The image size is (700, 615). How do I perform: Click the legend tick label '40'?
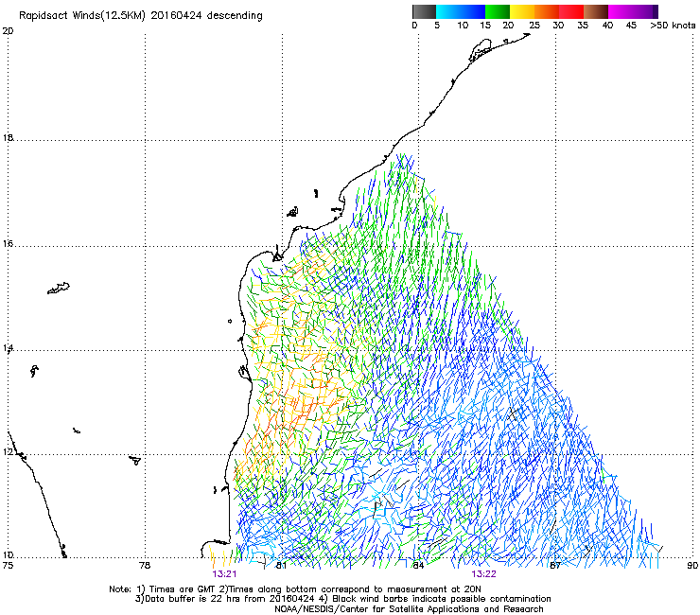pyautogui.click(x=607, y=26)
